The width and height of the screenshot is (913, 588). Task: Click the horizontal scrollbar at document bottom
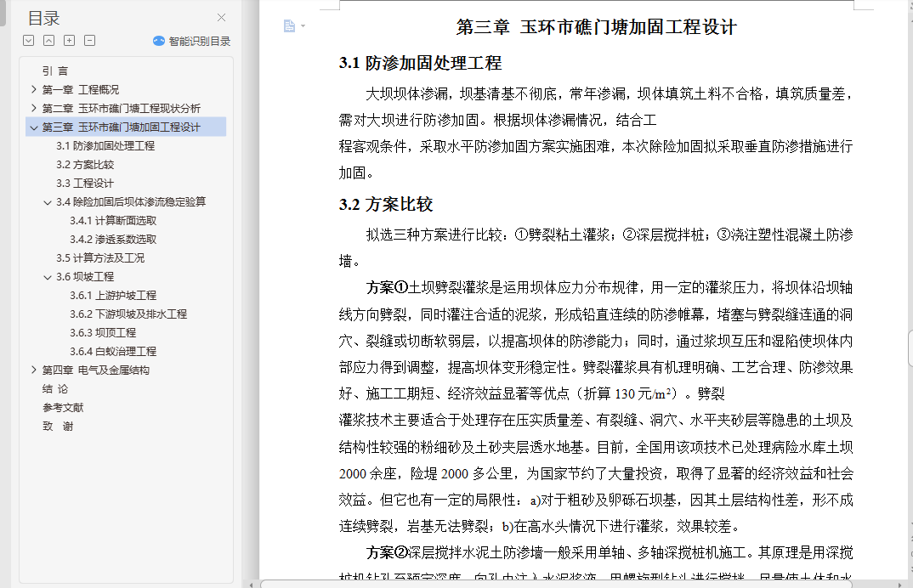556,584
